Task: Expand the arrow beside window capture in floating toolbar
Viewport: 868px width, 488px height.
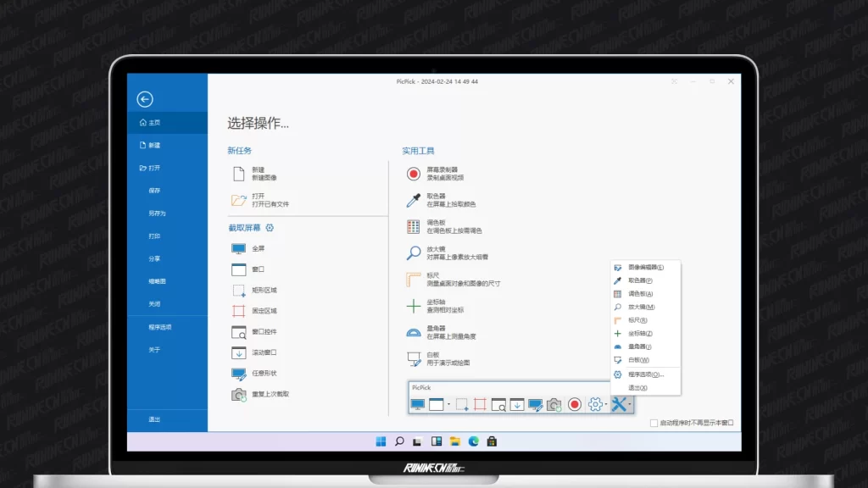Action: click(x=449, y=405)
